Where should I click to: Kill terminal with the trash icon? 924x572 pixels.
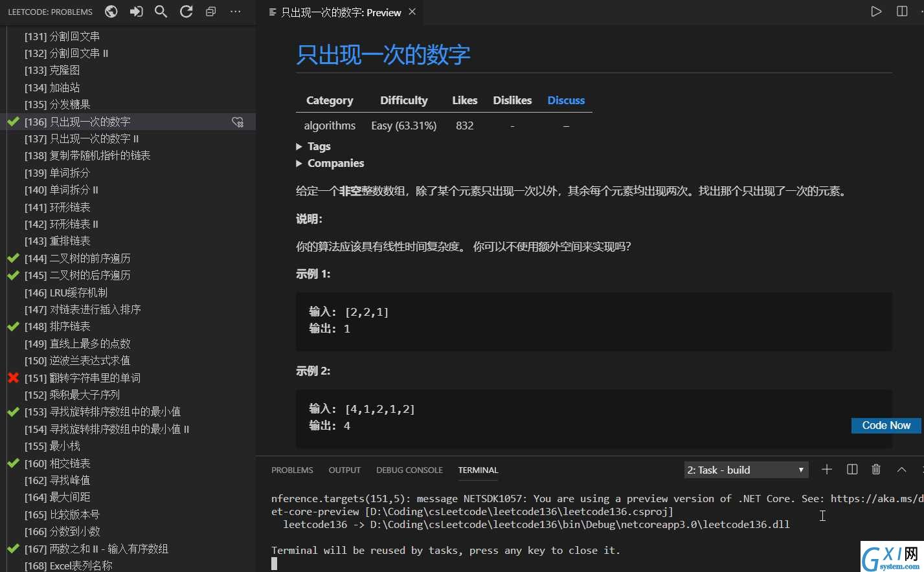[876, 470]
